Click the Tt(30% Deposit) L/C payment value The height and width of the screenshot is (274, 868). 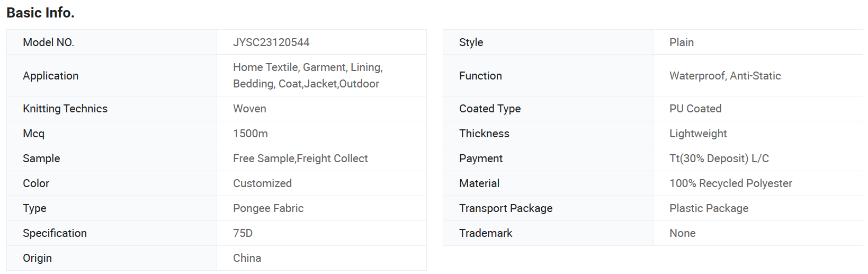[x=719, y=158]
